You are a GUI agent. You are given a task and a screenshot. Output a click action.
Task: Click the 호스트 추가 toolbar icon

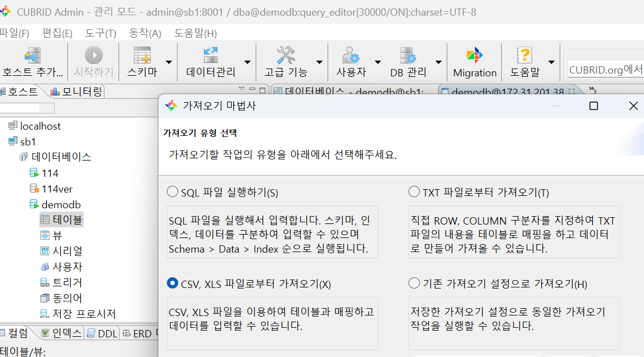coord(32,56)
